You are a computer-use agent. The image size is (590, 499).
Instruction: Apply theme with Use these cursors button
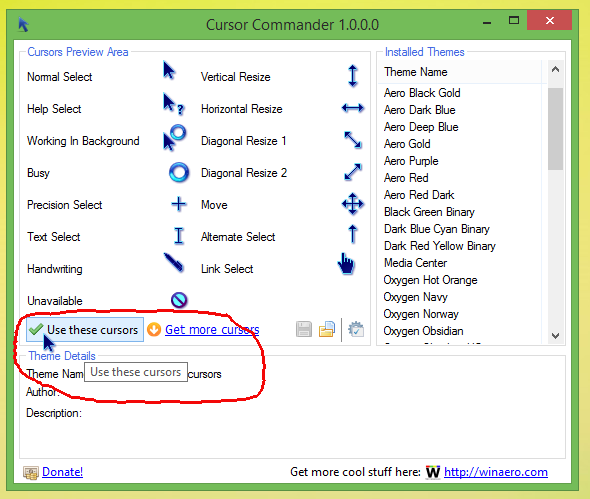click(x=85, y=330)
